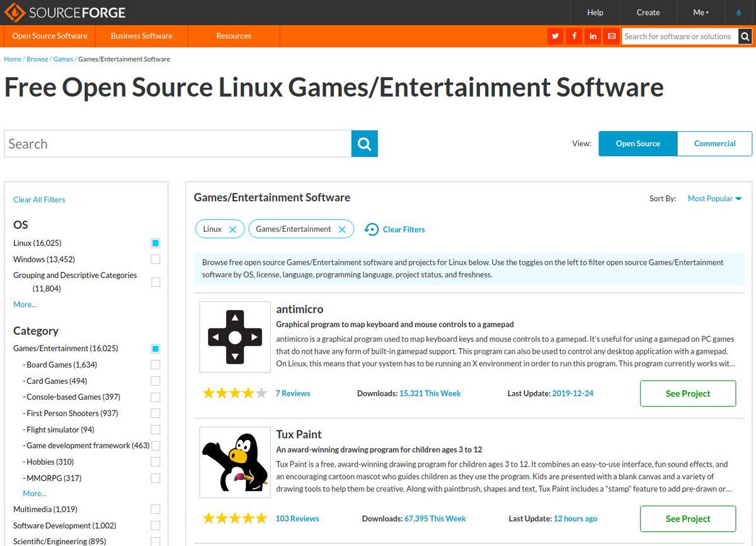Viewport: 756px width, 546px height.
Task: Click Tux Paint 67,395 This Week downloads
Action: click(x=435, y=519)
